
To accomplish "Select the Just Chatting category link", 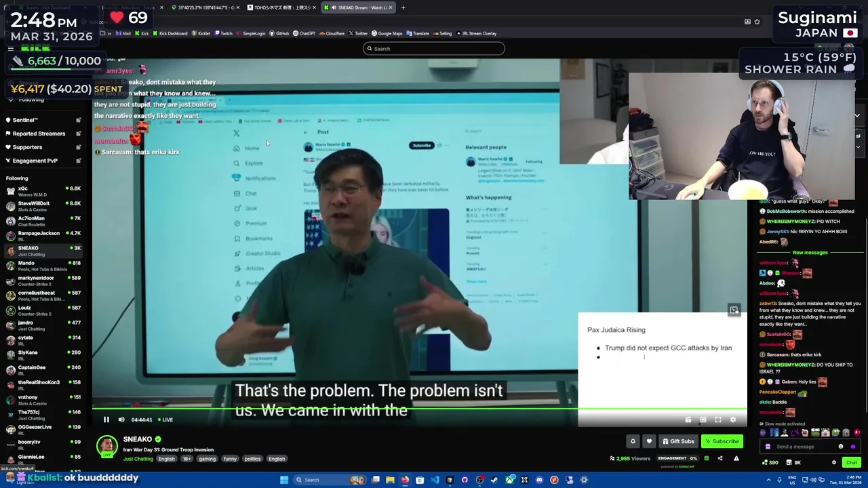I will click(x=138, y=459).
